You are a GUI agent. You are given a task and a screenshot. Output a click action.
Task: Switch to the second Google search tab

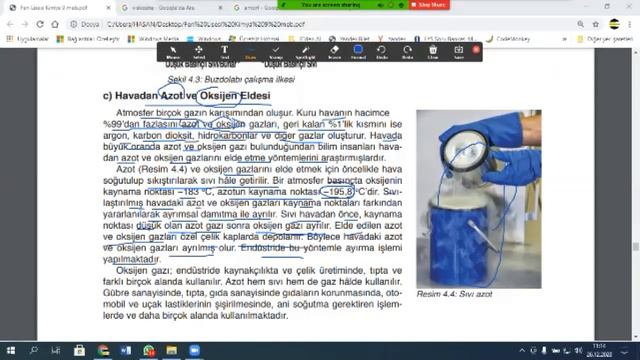(x=171, y=8)
